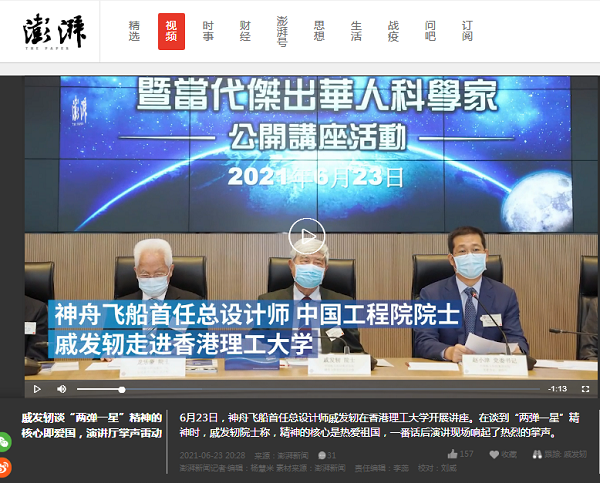600x483 pixels.
Task: Open the 战疫 section
Action: tap(393, 31)
